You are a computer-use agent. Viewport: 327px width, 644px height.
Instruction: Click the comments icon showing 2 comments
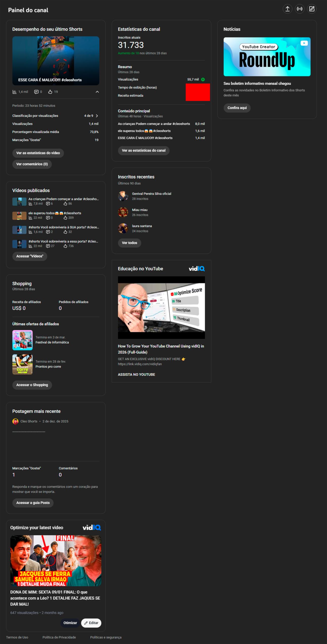tap(48, 232)
